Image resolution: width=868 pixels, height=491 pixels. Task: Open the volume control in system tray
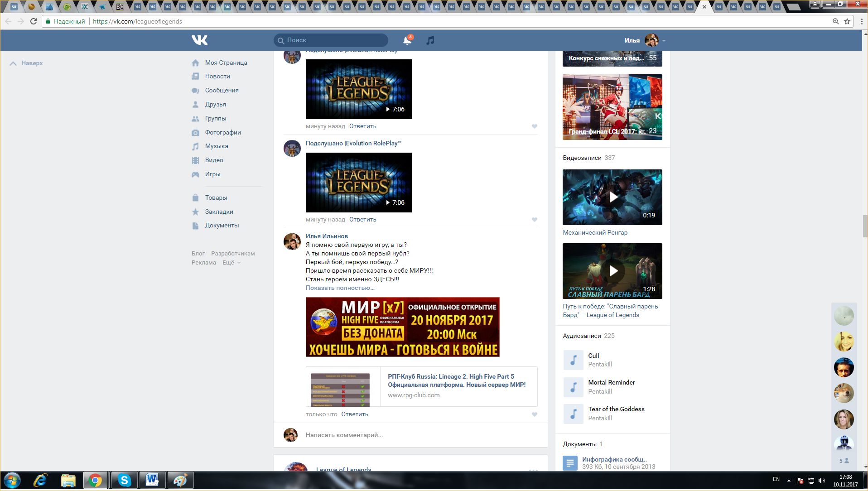pos(822,481)
